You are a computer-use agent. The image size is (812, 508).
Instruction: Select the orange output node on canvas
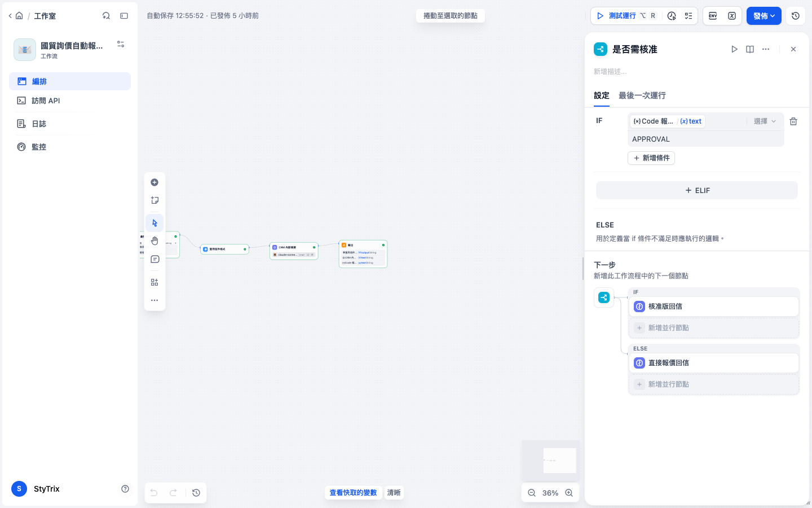(363, 254)
